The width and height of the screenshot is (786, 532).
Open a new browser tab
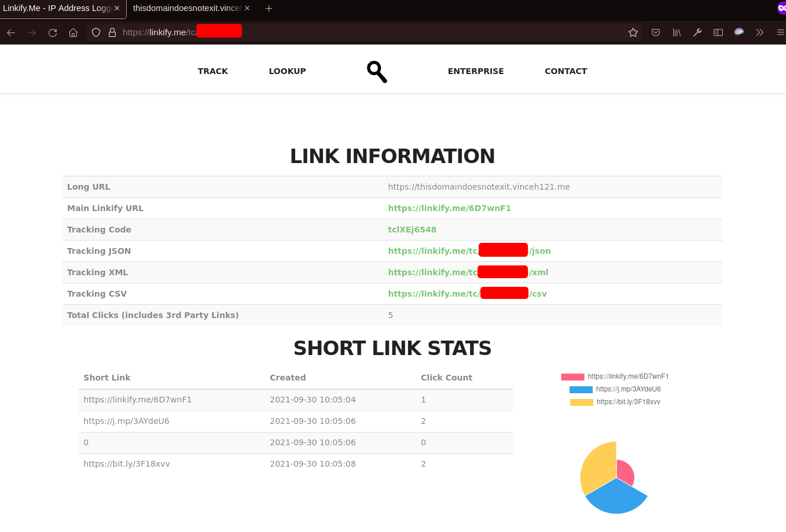[269, 9]
